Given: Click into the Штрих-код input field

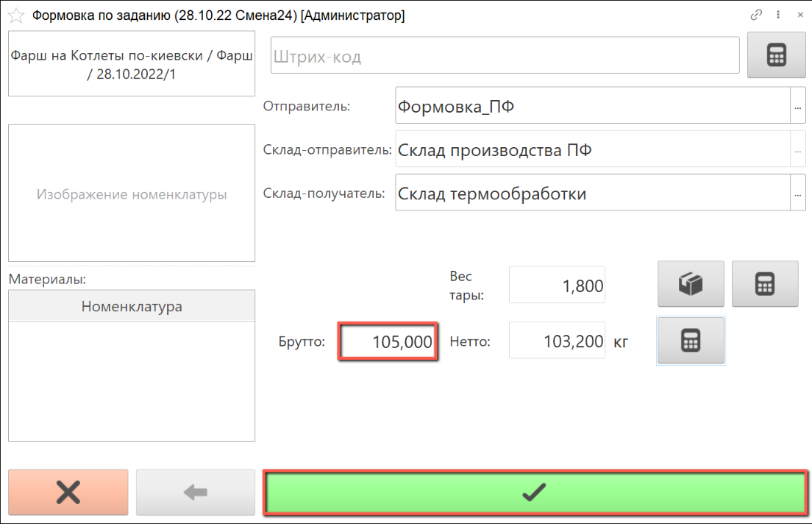Looking at the screenshot, I should tap(505, 56).
